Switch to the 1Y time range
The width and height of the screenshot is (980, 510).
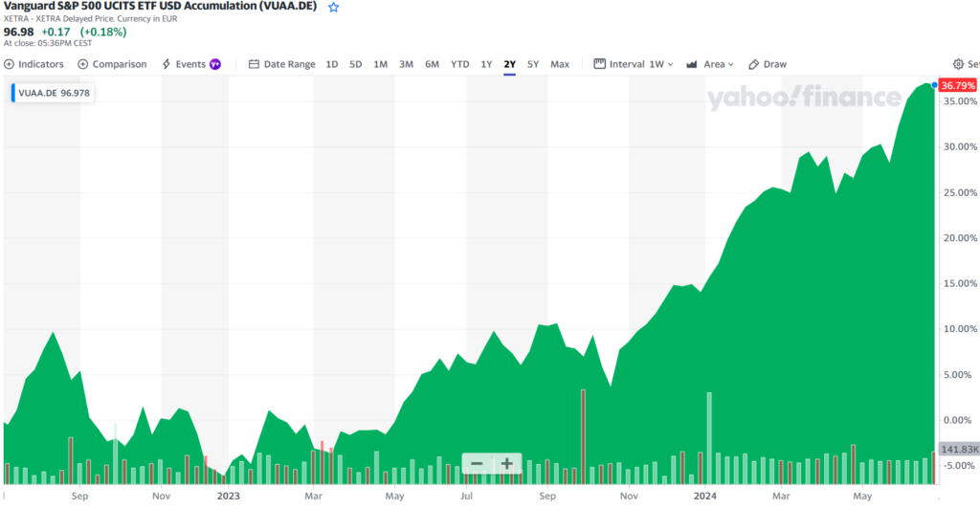(486, 64)
